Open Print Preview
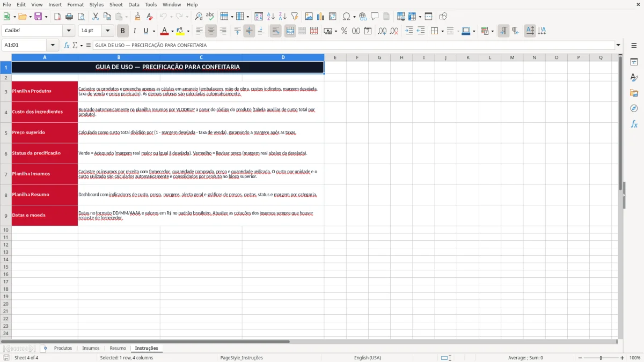 (x=81, y=17)
